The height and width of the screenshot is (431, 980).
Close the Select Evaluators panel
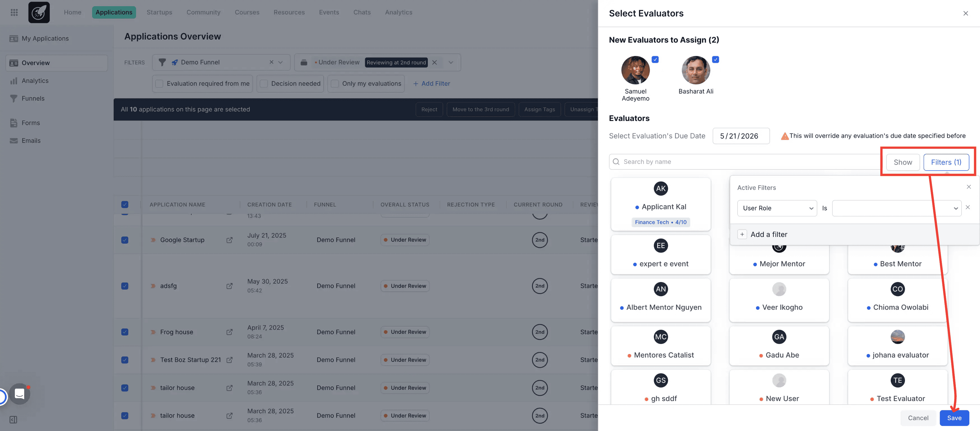(965, 13)
